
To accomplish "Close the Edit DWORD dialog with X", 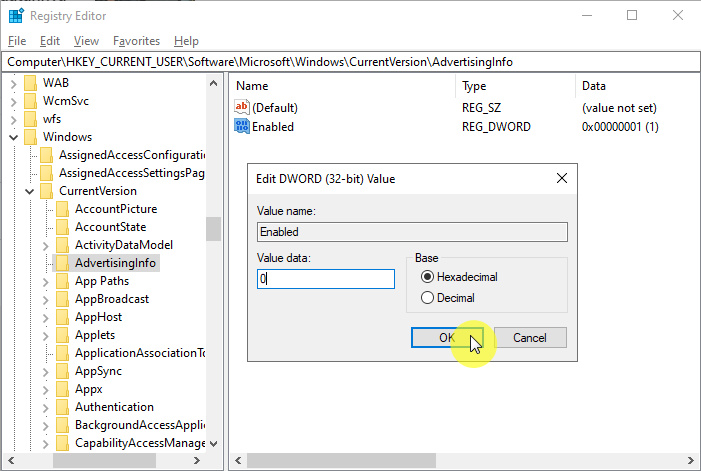I will [x=561, y=179].
